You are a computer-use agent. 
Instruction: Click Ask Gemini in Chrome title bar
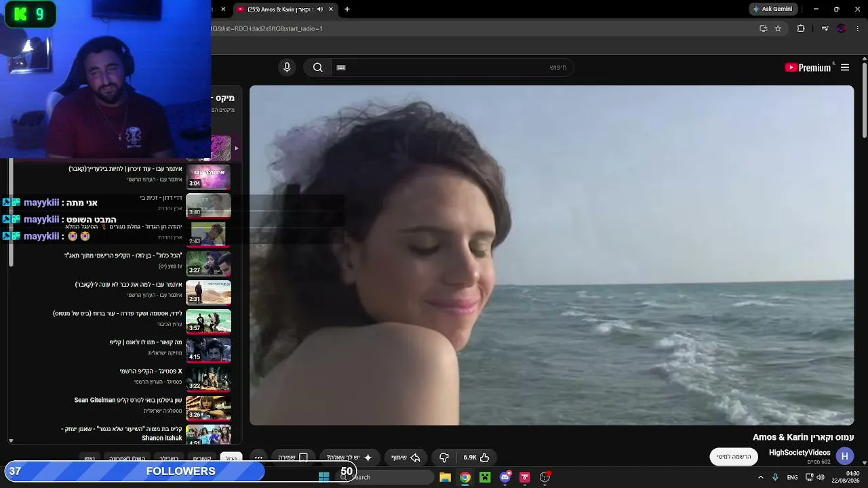772,9
